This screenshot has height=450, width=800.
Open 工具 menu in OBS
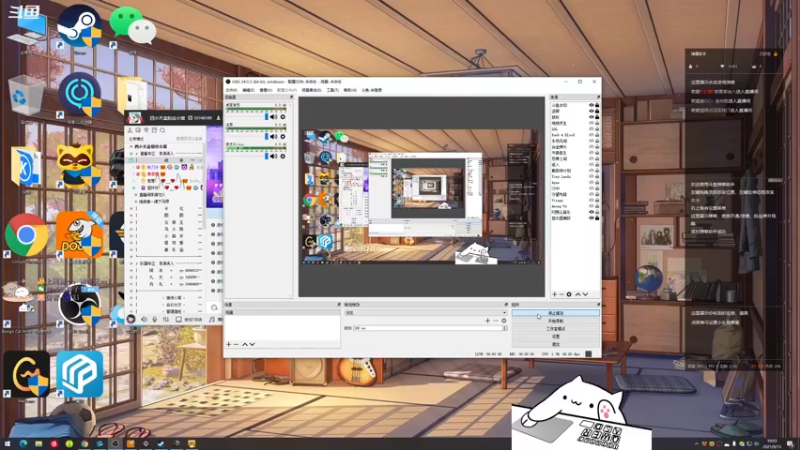tap(333, 90)
